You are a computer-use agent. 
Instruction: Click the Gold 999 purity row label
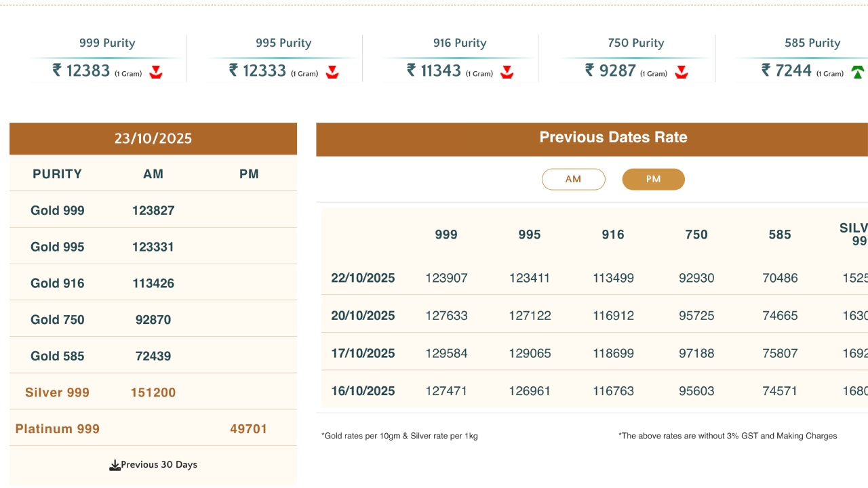[58, 211]
